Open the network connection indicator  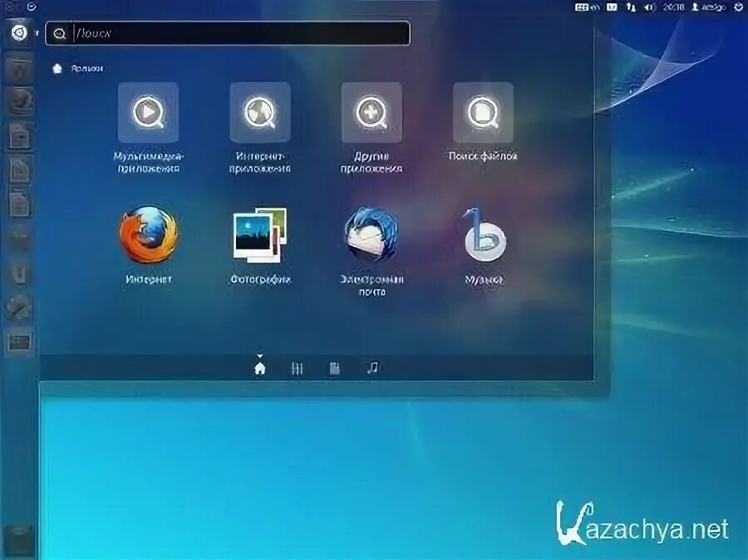[631, 7]
